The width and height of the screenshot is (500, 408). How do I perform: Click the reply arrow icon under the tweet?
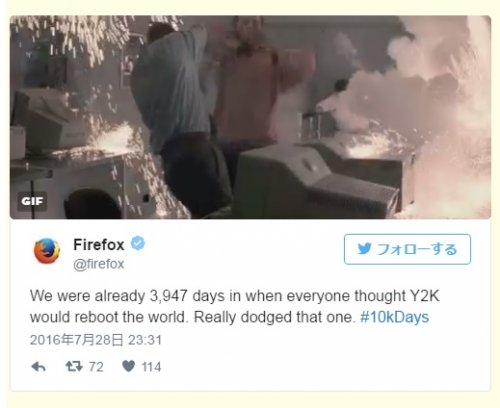(x=38, y=367)
